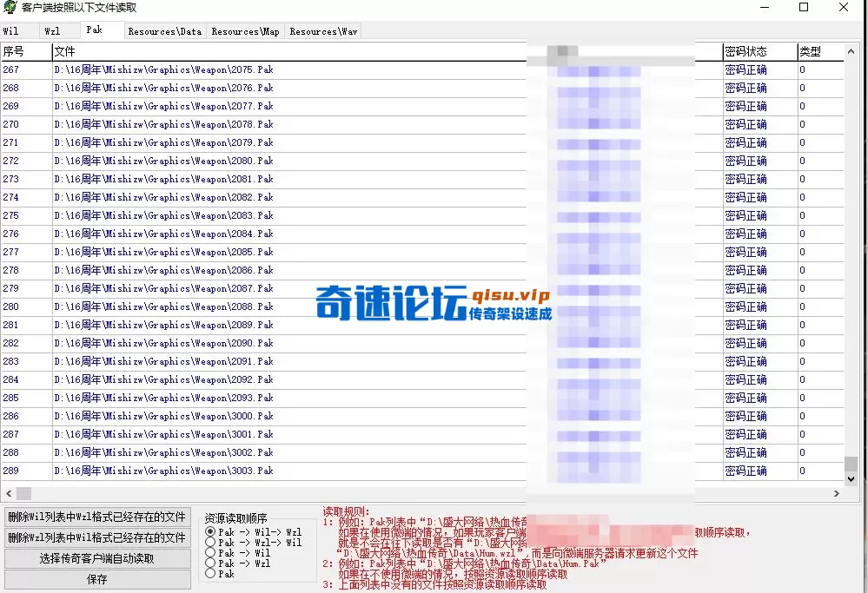868x593 pixels.
Task: Switch to the Wzl tab
Action: 53,30
